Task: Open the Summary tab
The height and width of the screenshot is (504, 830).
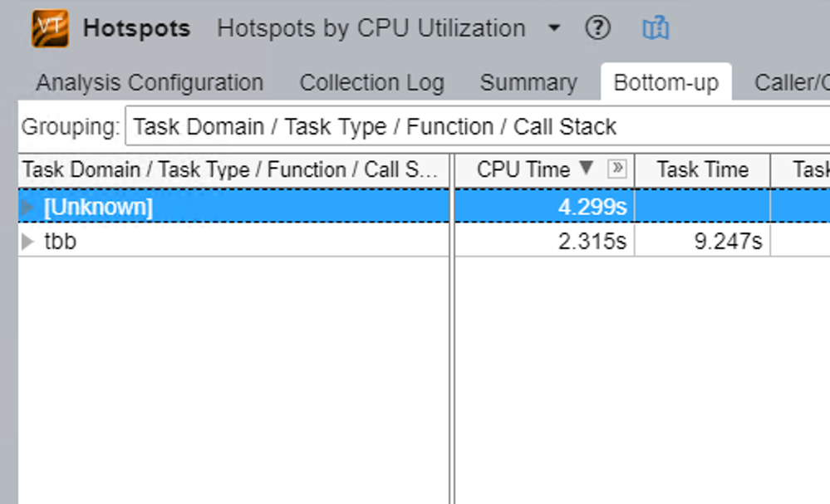Action: [528, 83]
